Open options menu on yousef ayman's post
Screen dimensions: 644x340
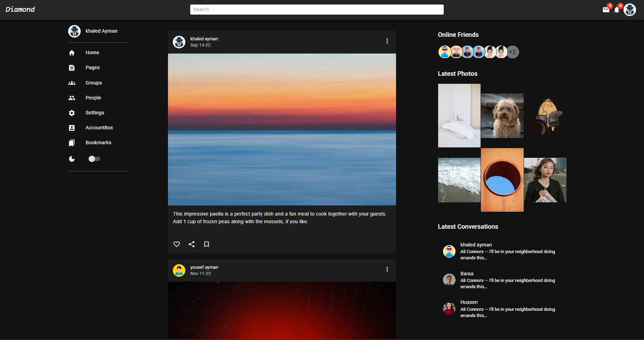387,269
